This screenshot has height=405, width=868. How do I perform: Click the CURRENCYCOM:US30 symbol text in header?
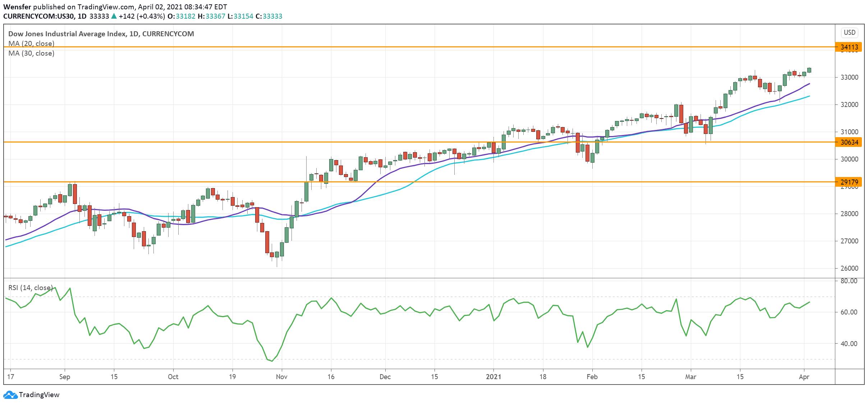39,16
